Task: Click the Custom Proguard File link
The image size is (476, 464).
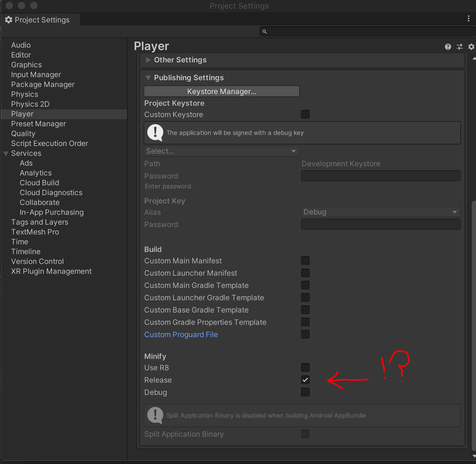Action: pos(181,335)
